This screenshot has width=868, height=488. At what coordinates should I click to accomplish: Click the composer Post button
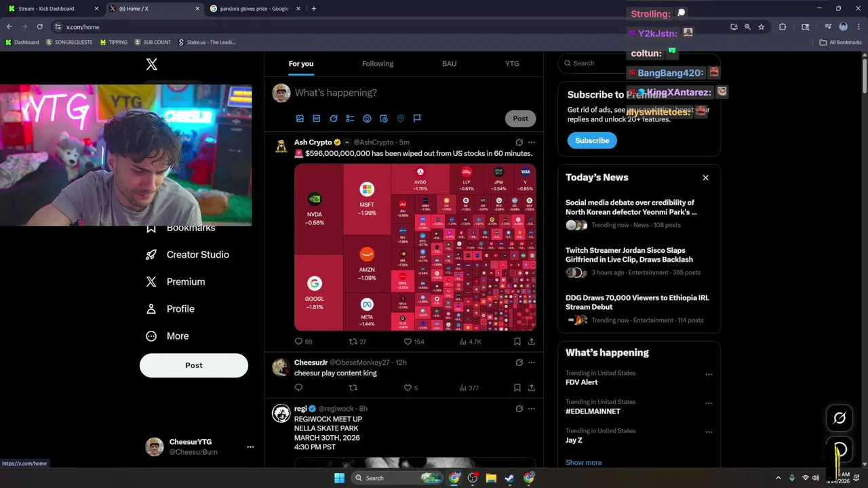[x=520, y=119]
